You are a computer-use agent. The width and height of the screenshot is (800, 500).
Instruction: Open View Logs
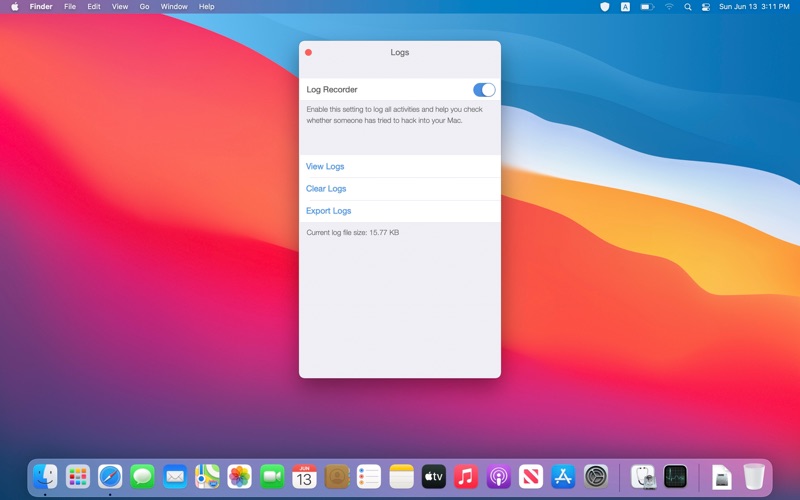tap(325, 167)
